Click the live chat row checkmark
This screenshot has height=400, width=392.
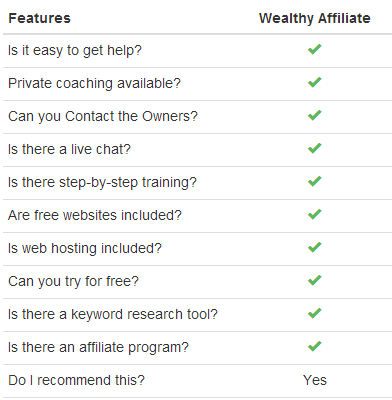pos(315,148)
